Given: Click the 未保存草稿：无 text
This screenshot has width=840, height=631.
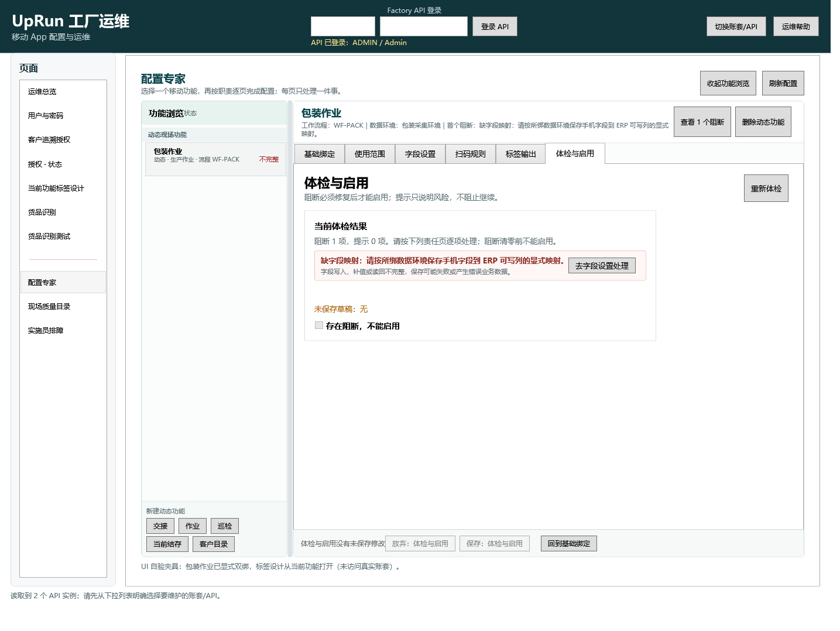Looking at the screenshot, I should tap(341, 309).
